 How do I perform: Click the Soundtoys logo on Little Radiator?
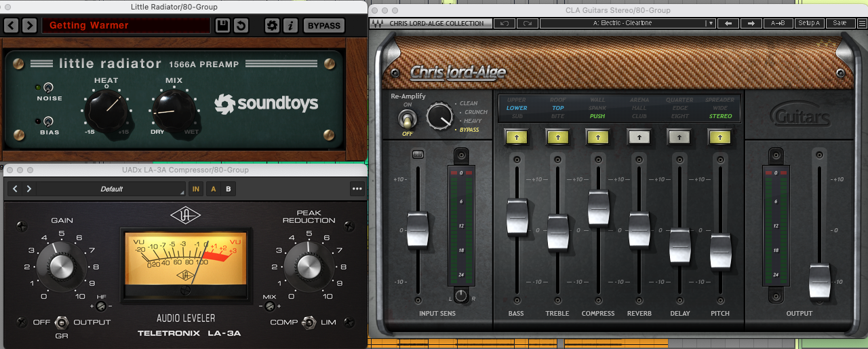click(x=266, y=104)
